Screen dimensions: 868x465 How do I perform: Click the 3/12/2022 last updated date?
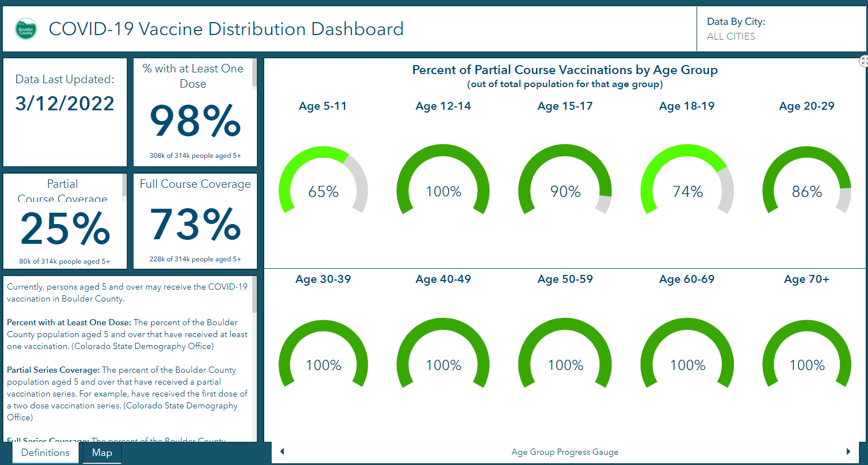(65, 104)
